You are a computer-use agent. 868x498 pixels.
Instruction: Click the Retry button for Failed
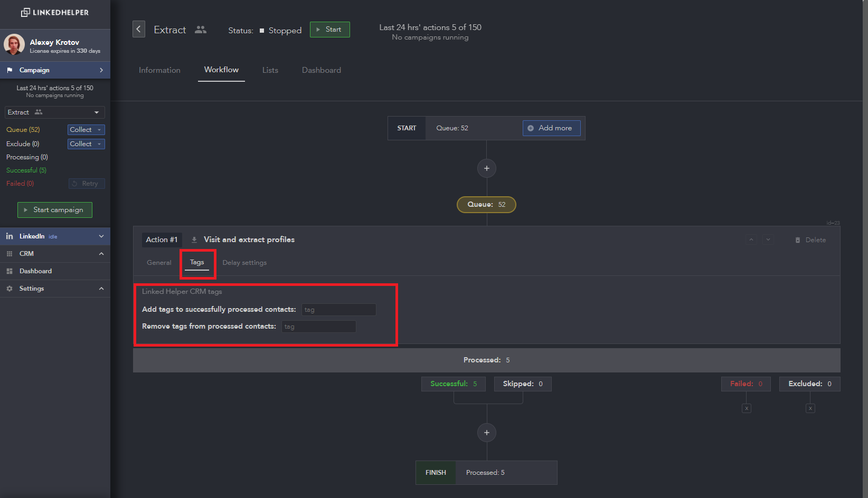click(x=87, y=184)
